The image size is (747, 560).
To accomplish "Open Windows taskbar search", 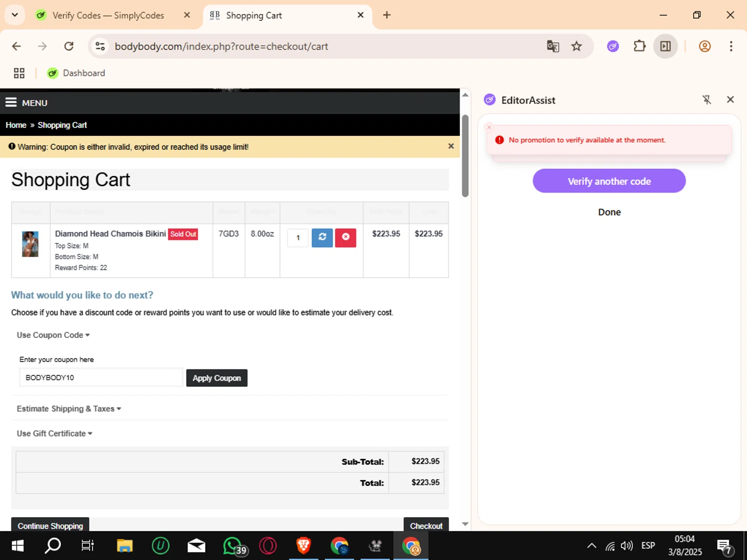I will tap(53, 546).
